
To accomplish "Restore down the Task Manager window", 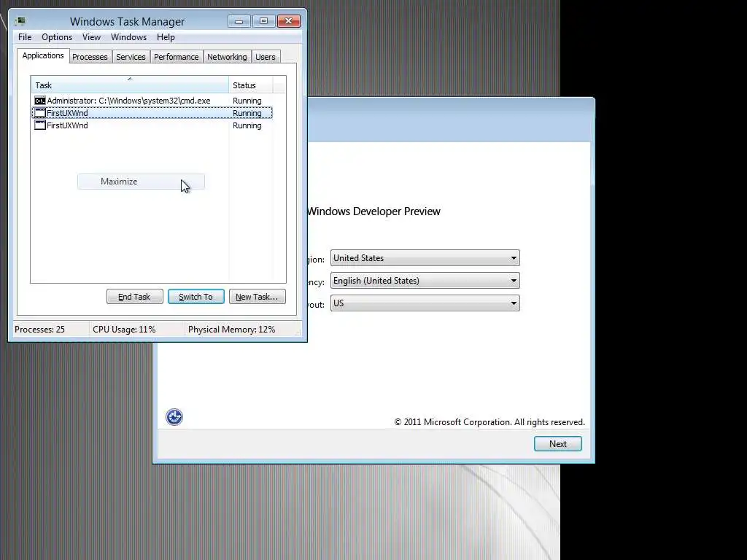I will (x=263, y=21).
